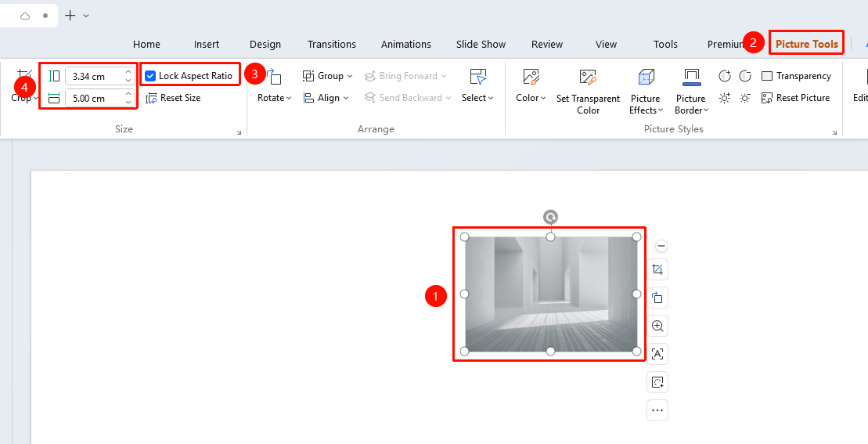Open the Picture Effects cube icon
The width and height of the screenshot is (868, 444).
[x=646, y=77]
